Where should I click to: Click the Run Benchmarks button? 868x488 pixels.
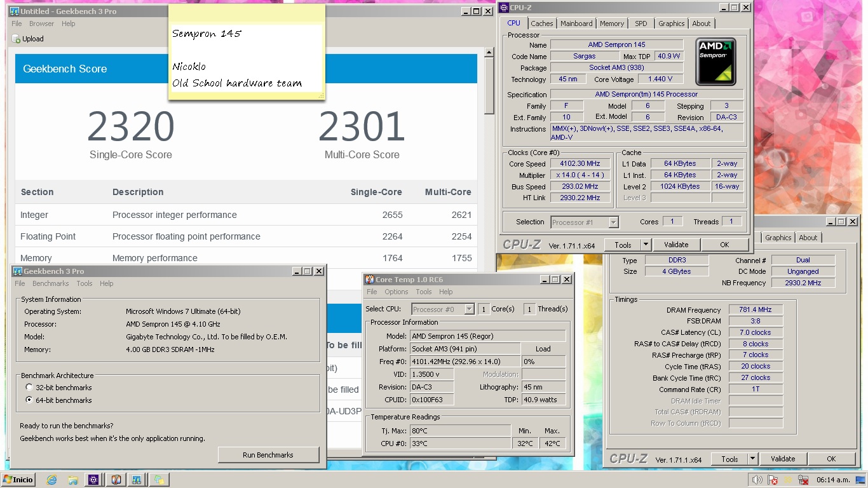point(268,455)
